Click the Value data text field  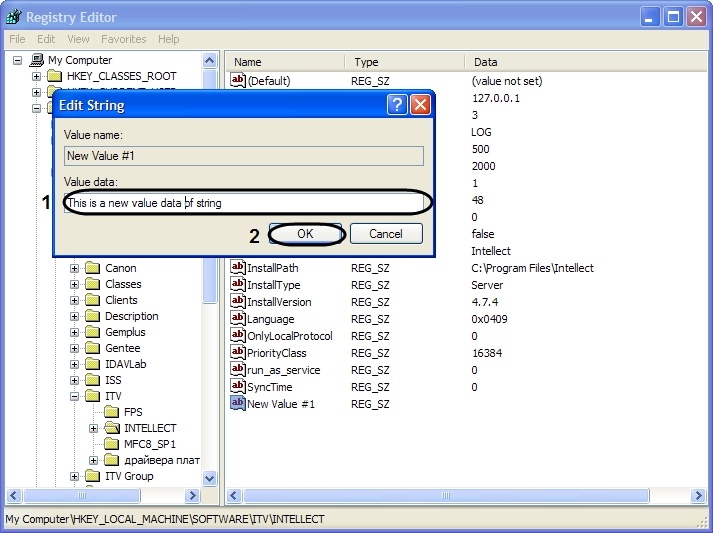(248, 203)
